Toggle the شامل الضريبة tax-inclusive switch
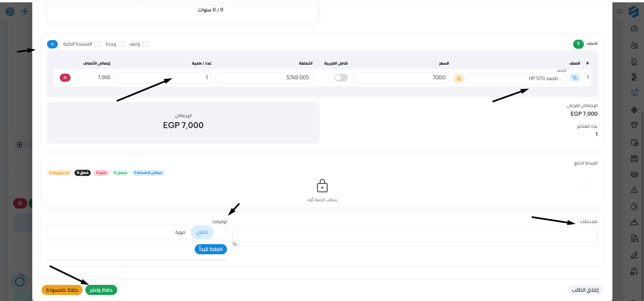Image resolution: width=644 pixels, height=301 pixels. pyautogui.click(x=341, y=78)
